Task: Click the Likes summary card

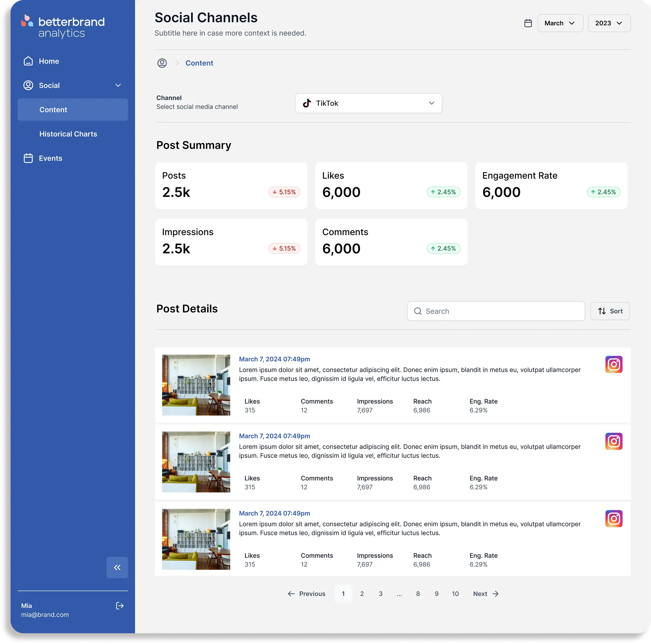Action: (392, 186)
